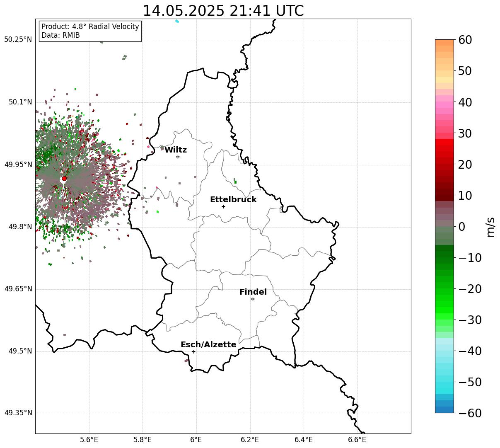Image resolution: width=500 pixels, height=448 pixels.
Task: Click the Esch/Alzette station cross marker
Action: [193, 351]
